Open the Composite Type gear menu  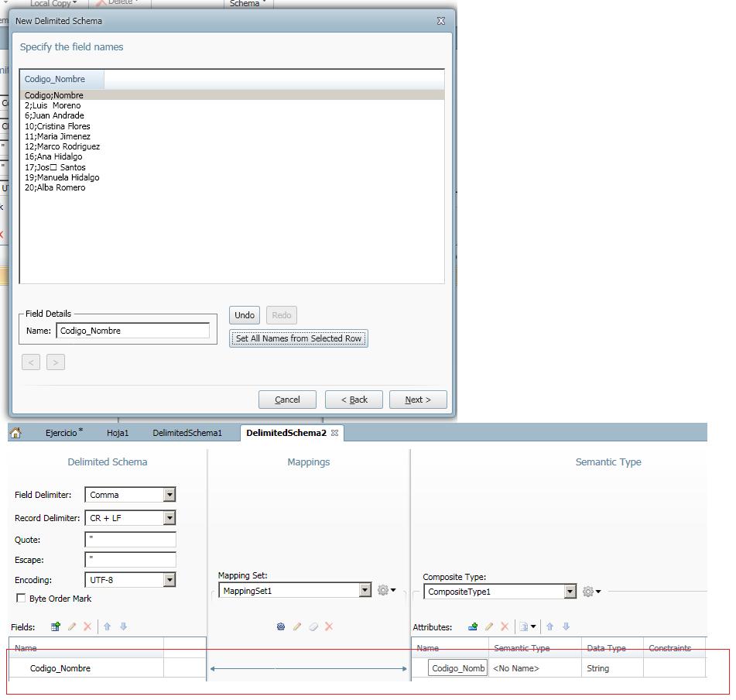(x=591, y=592)
